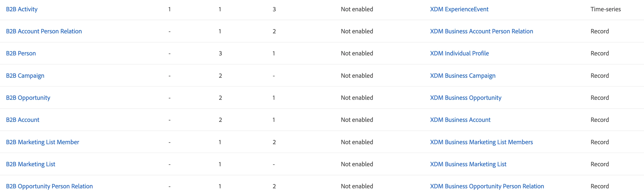Screen dimensions: 644x195
Task: Select the Time-series cell for B2B Activity
Action: (606, 9)
